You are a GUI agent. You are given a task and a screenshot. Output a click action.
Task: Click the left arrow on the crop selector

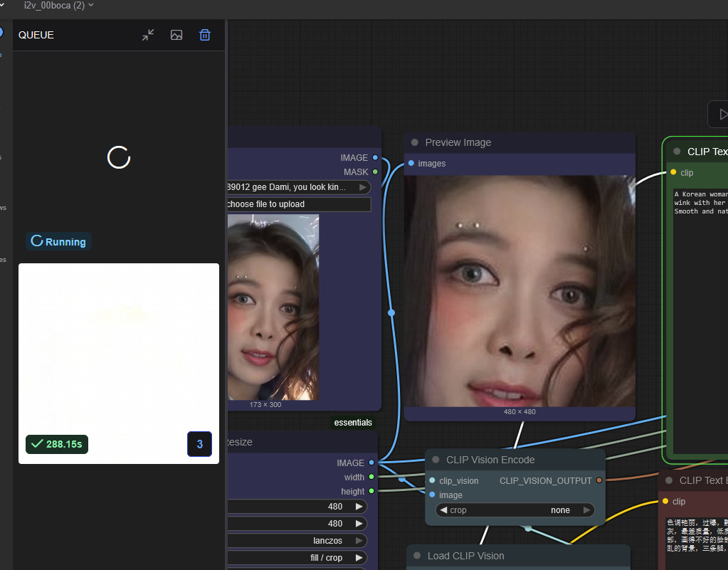444,510
